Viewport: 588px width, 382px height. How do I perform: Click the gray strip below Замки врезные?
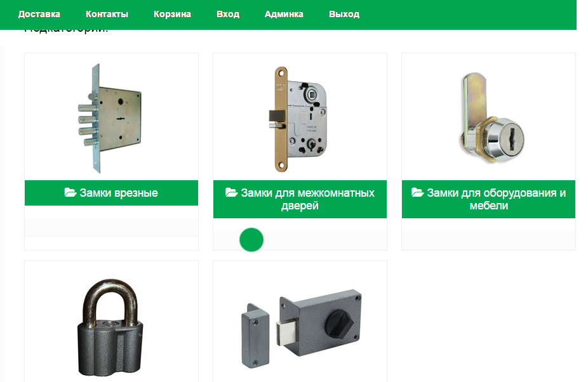click(111, 228)
